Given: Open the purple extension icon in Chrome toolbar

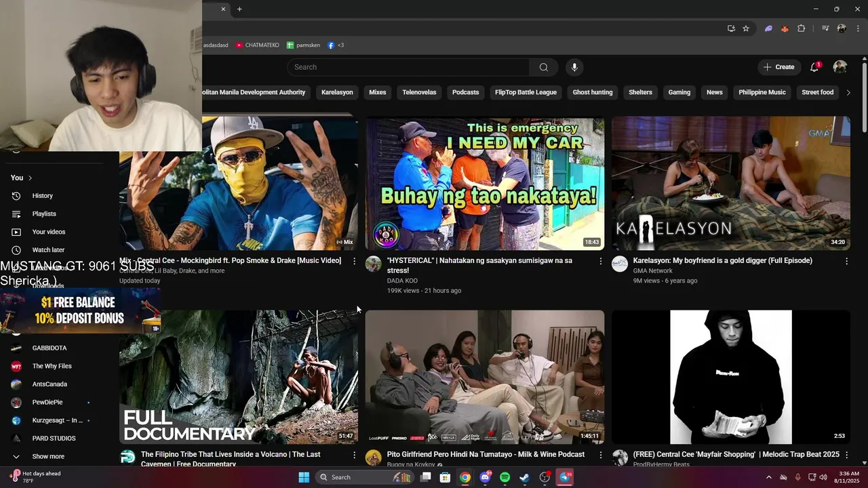Looking at the screenshot, I should (768, 28).
